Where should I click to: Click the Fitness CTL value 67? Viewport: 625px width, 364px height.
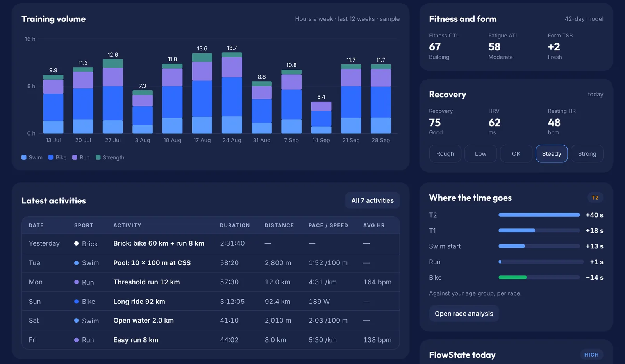pos(435,47)
